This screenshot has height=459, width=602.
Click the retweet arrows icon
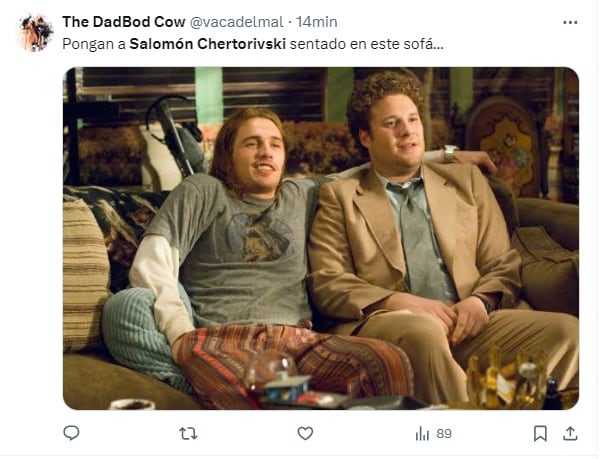coord(188,434)
